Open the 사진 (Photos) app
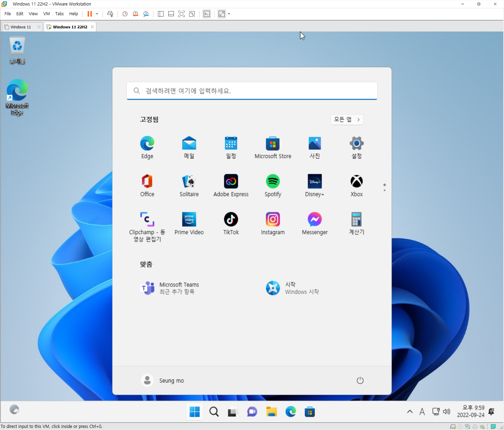 [315, 147]
